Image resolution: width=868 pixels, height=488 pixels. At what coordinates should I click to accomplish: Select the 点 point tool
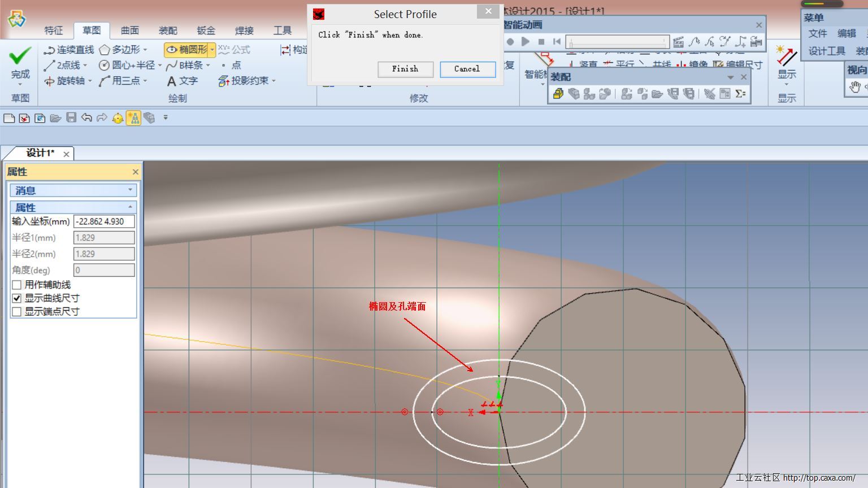231,65
